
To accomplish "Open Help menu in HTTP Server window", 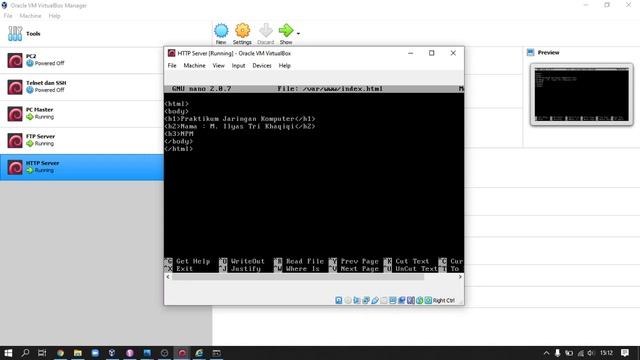I will pyautogui.click(x=284, y=65).
